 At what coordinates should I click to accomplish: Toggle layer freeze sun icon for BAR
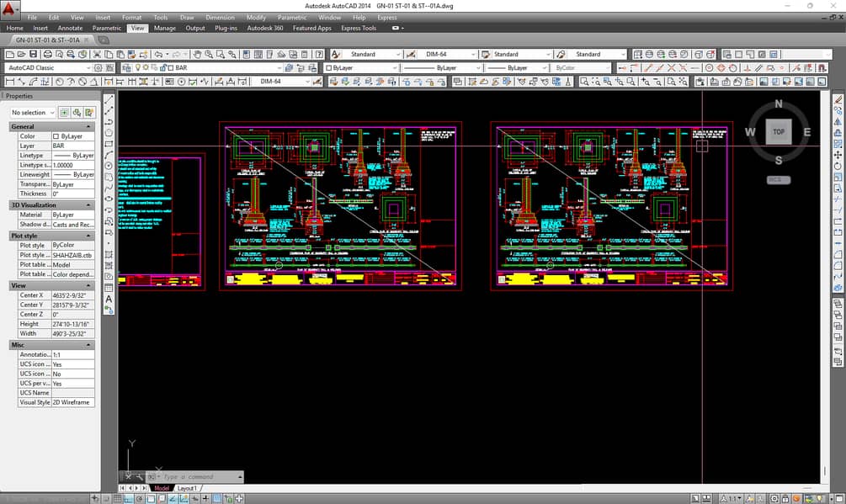pyautogui.click(x=146, y=68)
